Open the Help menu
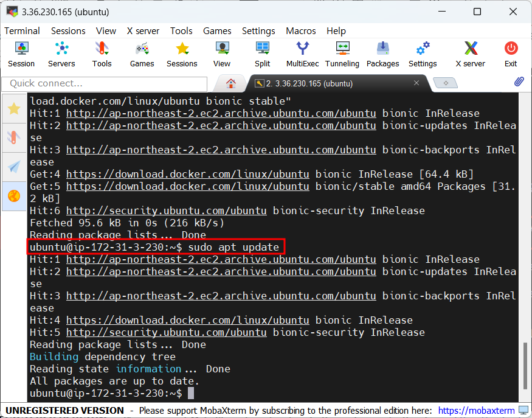Image resolution: width=532 pixels, height=418 pixels. (x=336, y=31)
